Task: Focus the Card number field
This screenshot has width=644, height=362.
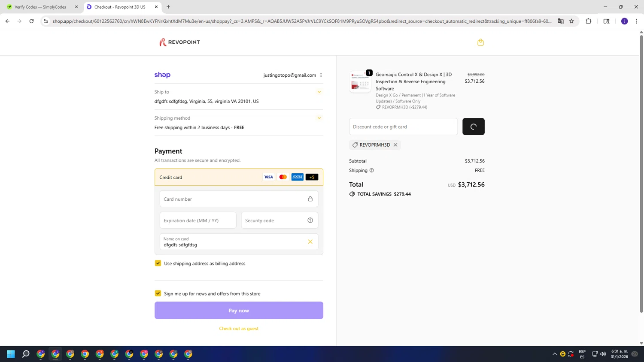Action: point(239,199)
